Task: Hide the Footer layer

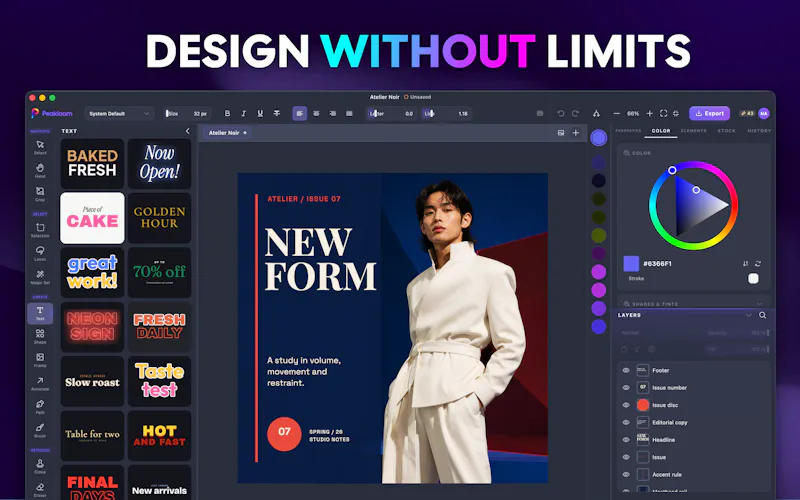Action: pos(626,370)
